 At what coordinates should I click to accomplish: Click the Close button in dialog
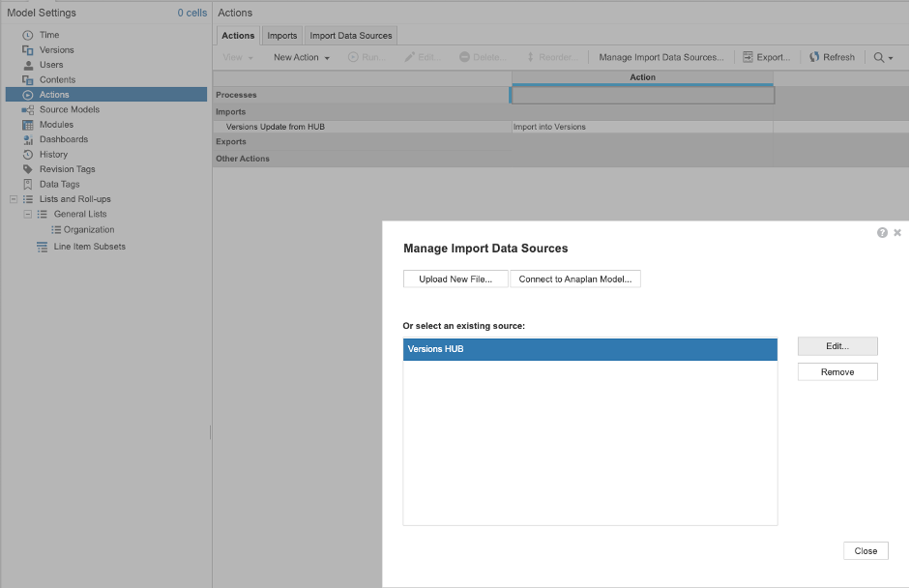(866, 551)
